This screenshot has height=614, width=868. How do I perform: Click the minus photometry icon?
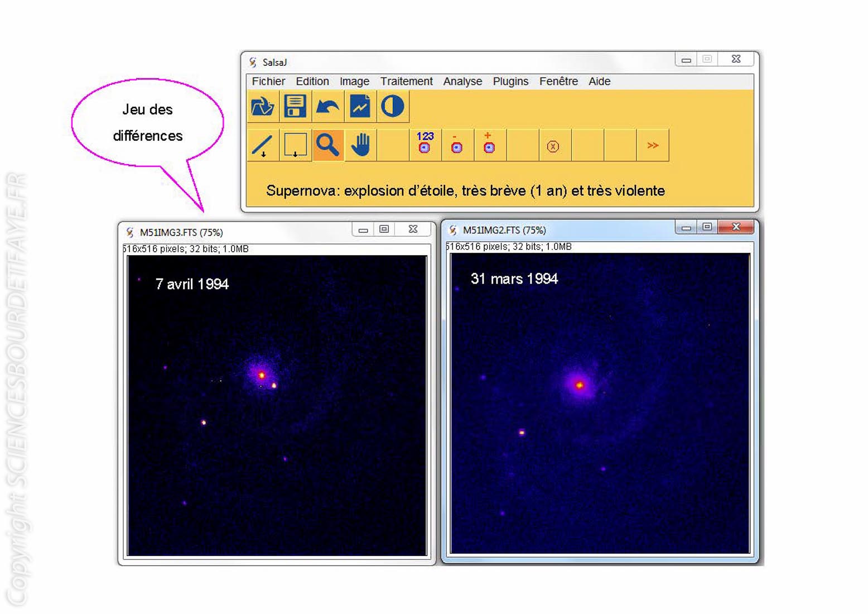(457, 146)
